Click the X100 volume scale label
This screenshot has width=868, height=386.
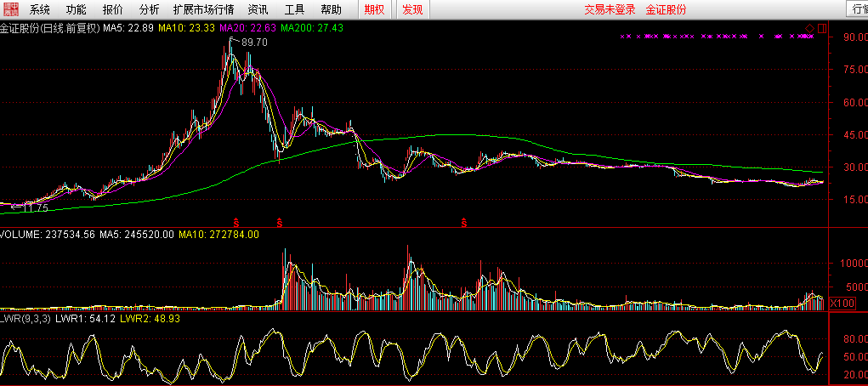coord(842,303)
